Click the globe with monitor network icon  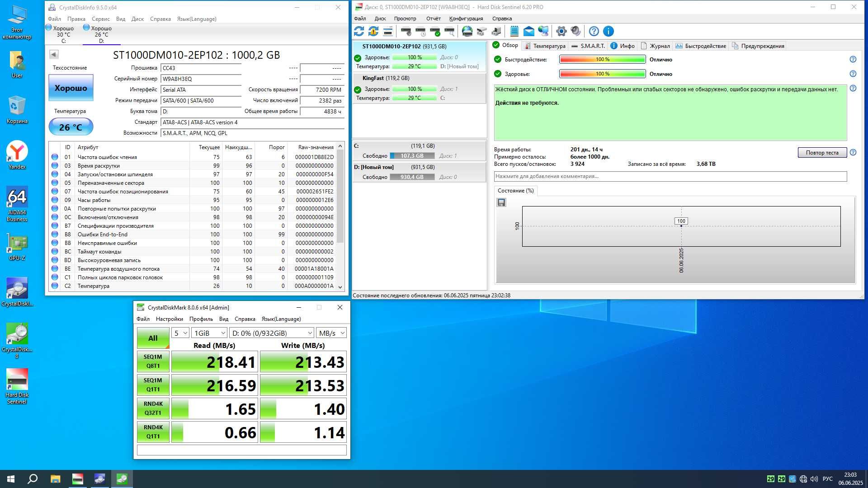(543, 31)
